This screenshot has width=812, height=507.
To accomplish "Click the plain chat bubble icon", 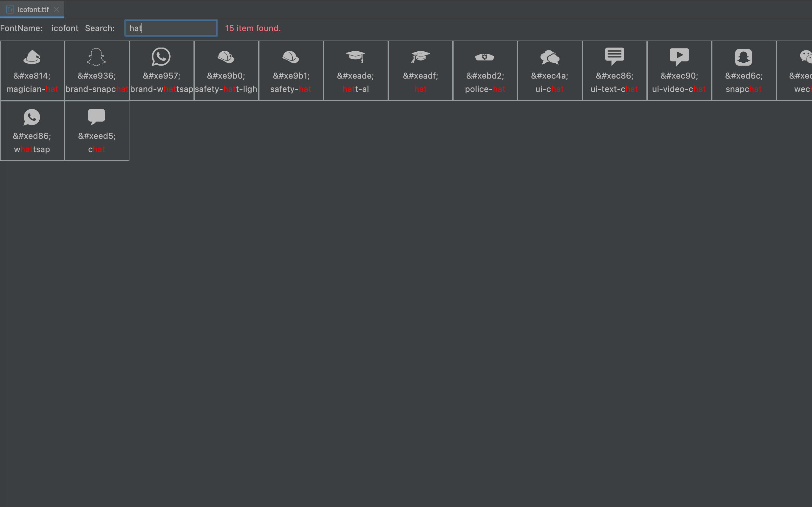I will point(96,117).
